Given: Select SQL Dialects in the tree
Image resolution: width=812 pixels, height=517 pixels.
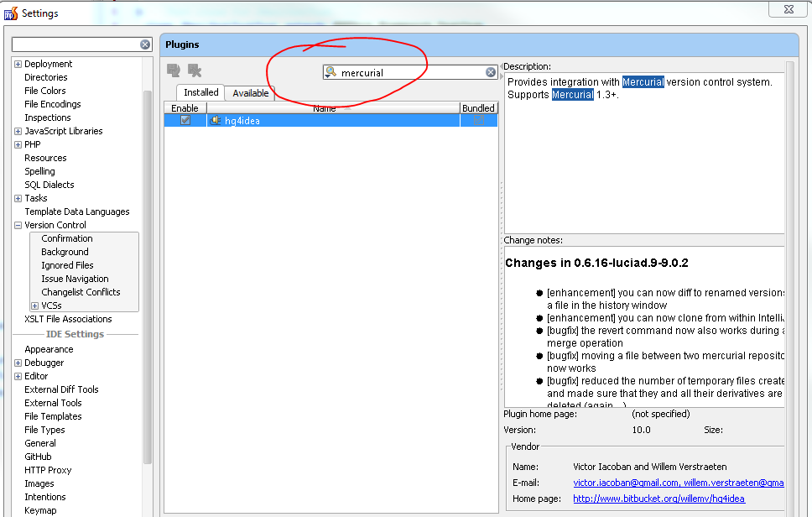Looking at the screenshot, I should (x=49, y=185).
